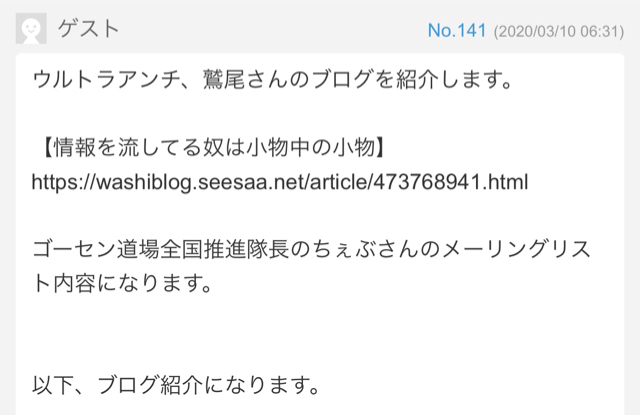Click the 473768941.html part of the URL
Screen dimensions: 640x415
tap(451, 182)
